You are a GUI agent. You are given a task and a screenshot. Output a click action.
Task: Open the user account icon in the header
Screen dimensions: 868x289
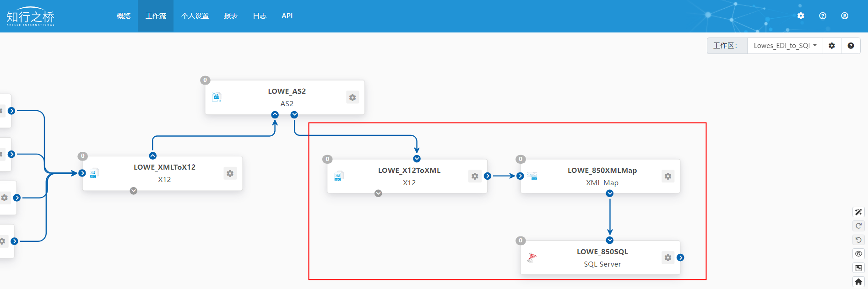[x=845, y=16]
